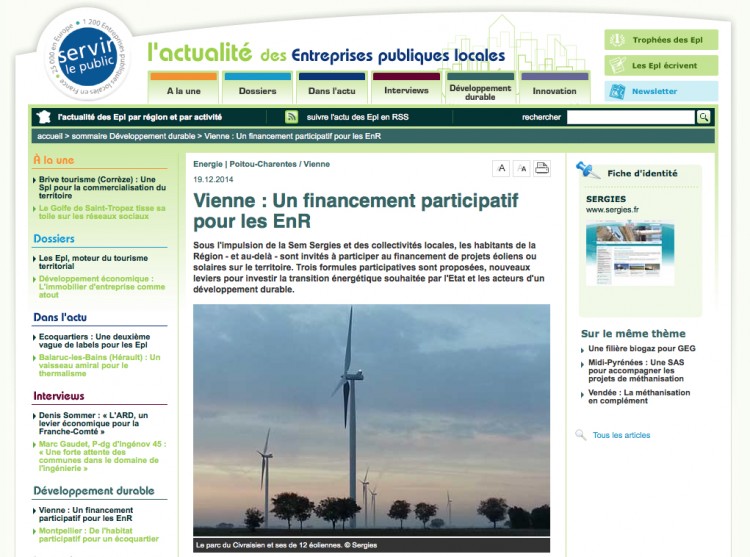Click the Les Epl écrivent pencil icon

tap(617, 66)
